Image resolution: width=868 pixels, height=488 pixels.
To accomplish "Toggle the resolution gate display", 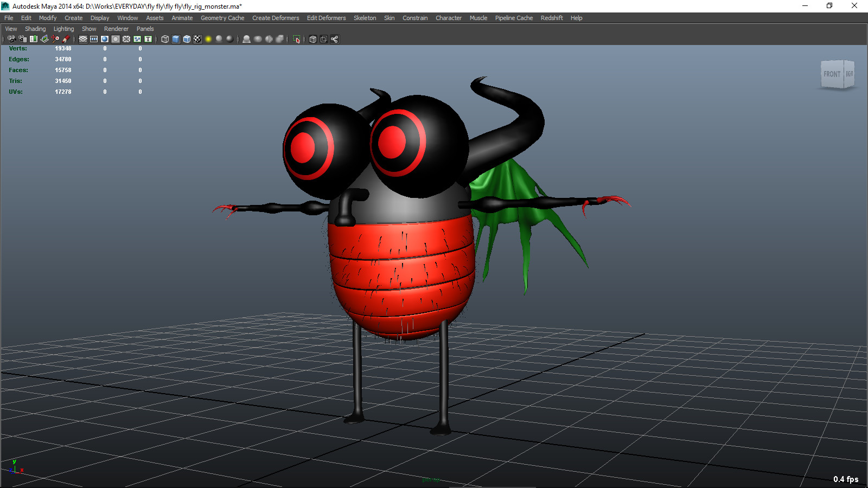I will pyautogui.click(x=104, y=39).
